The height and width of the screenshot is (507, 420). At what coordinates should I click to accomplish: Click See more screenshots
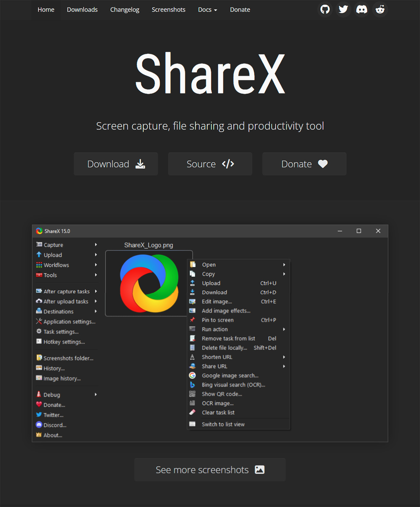(210, 469)
